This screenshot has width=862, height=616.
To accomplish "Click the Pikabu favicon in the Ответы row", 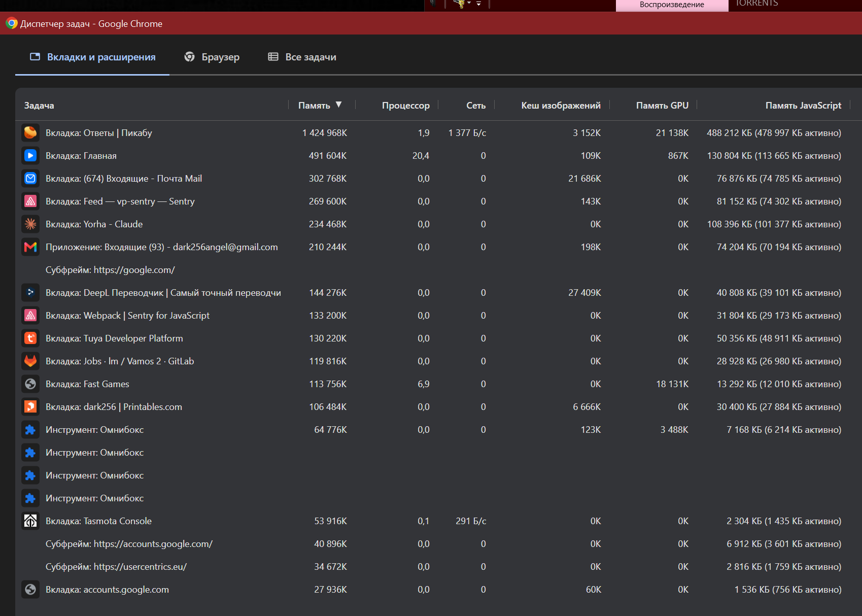I will [x=30, y=133].
